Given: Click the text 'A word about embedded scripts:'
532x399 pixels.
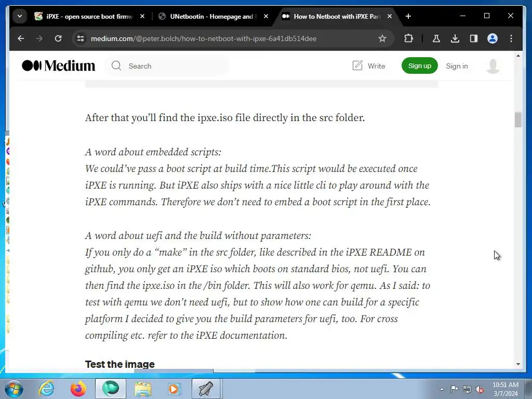Looking at the screenshot, I should coord(153,152).
